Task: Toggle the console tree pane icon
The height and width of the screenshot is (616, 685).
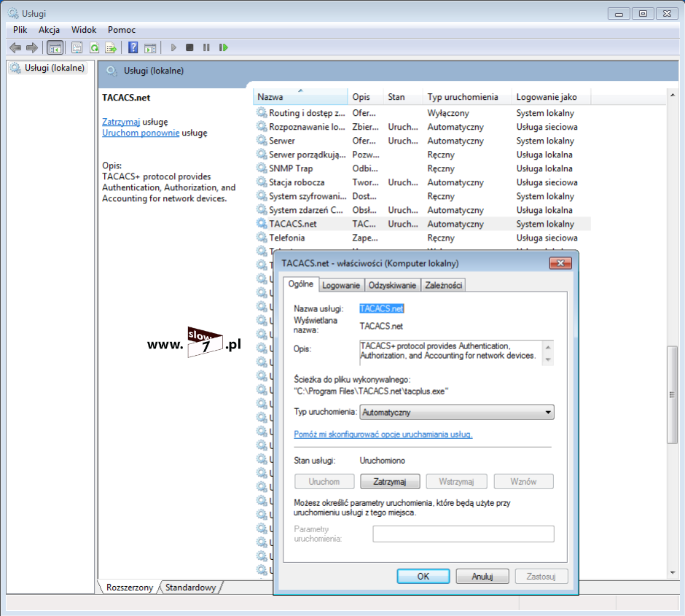Action: pos(55,47)
